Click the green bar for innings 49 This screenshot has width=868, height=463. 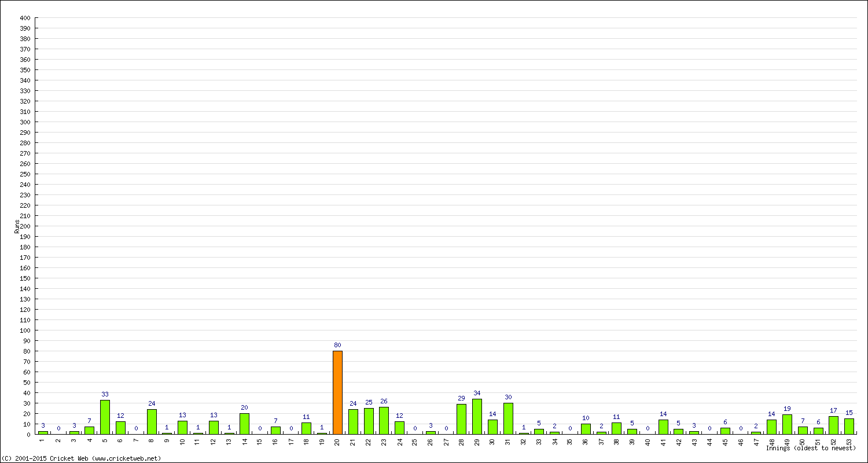point(787,424)
